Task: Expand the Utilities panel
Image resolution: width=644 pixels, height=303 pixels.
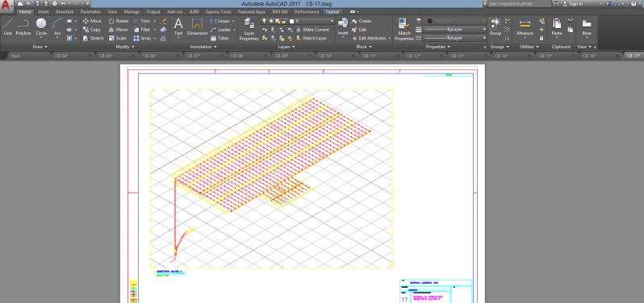Action: tap(529, 47)
